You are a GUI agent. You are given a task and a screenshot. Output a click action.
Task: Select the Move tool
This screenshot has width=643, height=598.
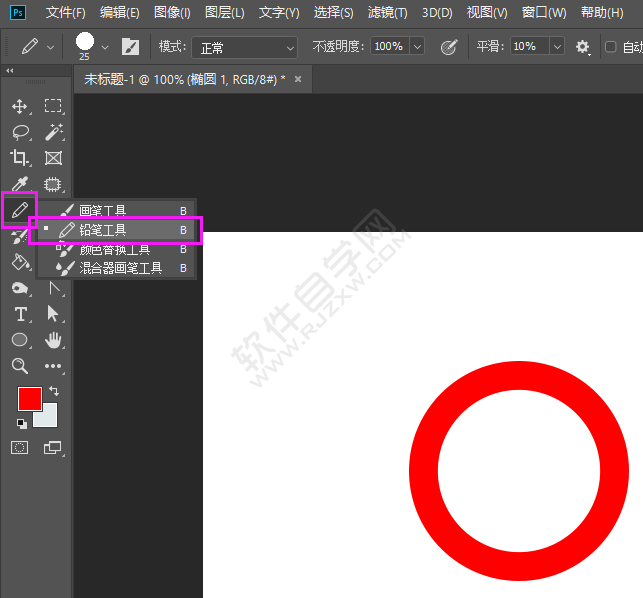coord(20,107)
